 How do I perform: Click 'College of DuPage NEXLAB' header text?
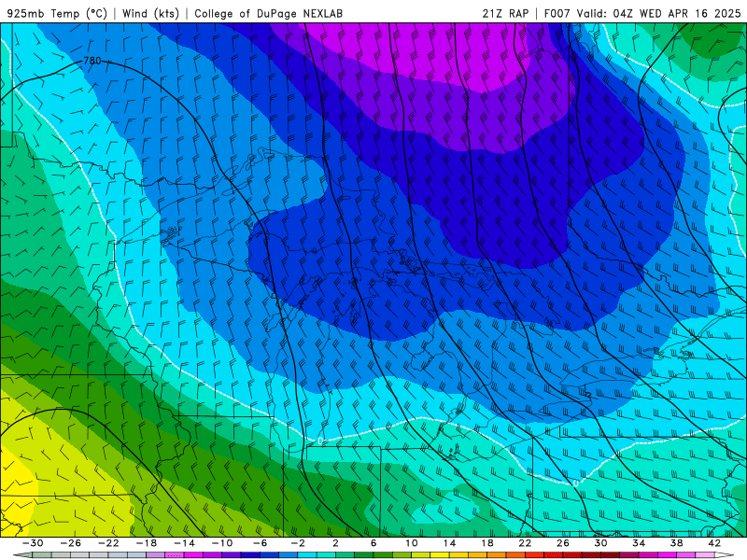(268, 13)
